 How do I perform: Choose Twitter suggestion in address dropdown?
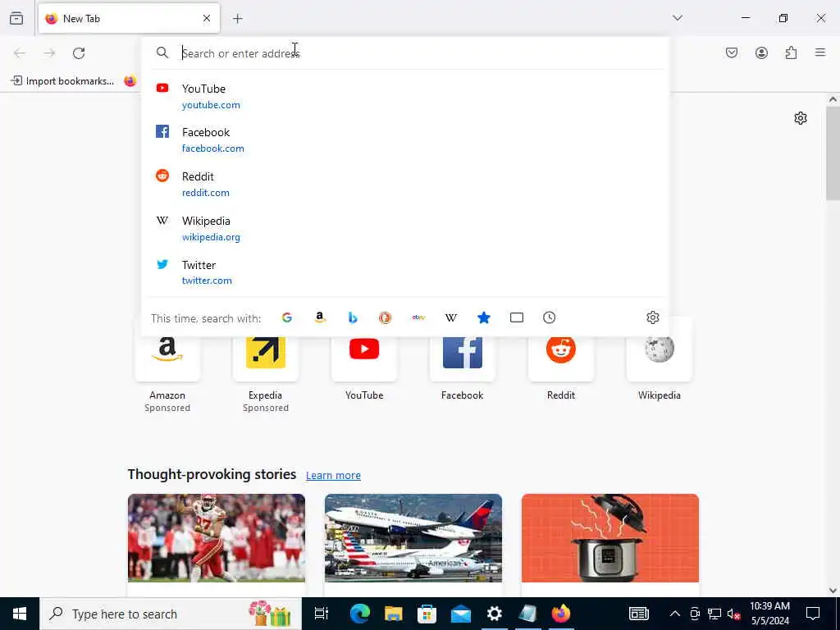(x=405, y=272)
